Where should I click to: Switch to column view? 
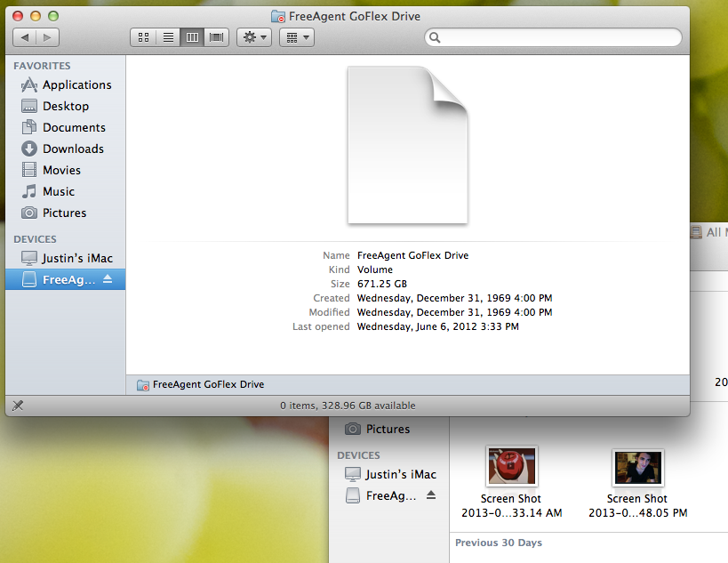(x=192, y=37)
